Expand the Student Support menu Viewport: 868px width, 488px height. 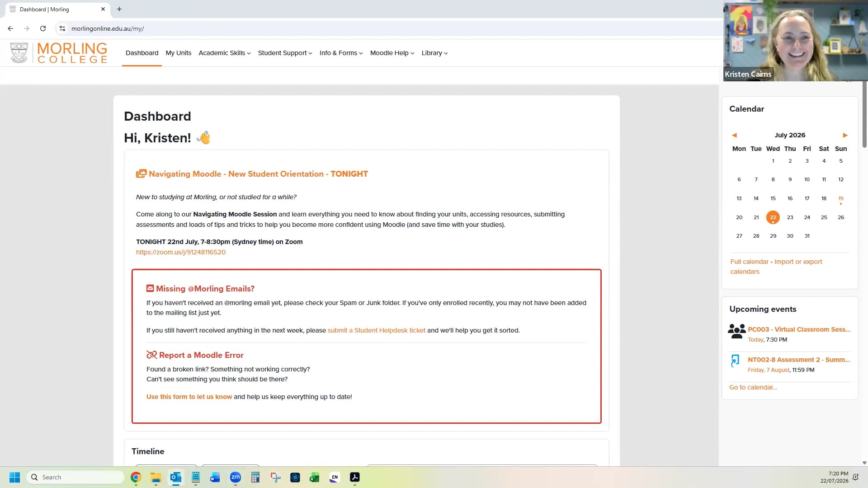285,53
